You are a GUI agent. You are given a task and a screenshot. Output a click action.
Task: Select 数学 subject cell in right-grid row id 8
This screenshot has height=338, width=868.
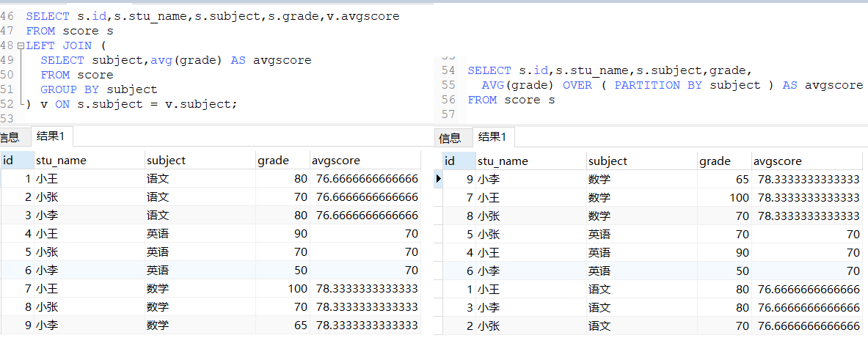point(641,216)
